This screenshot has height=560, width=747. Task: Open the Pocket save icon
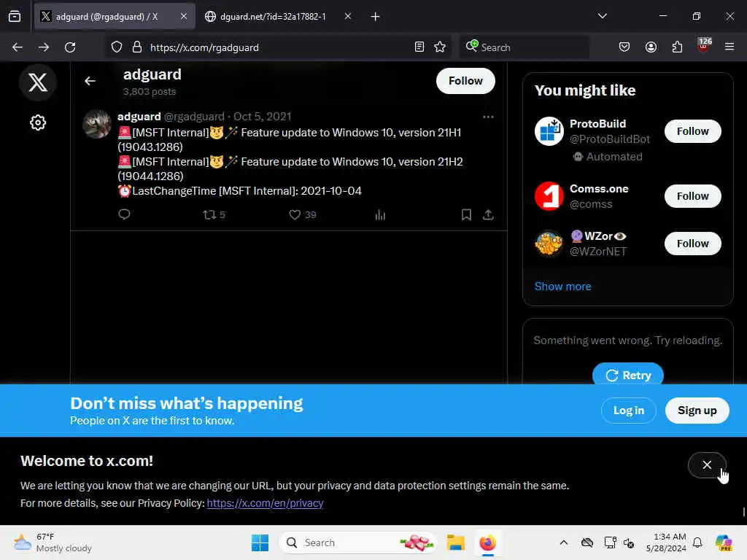point(624,47)
